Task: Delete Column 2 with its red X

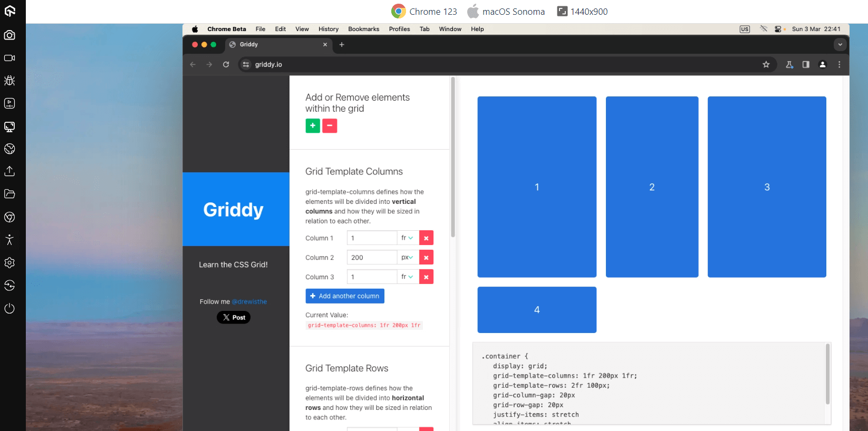Action: [426, 258]
